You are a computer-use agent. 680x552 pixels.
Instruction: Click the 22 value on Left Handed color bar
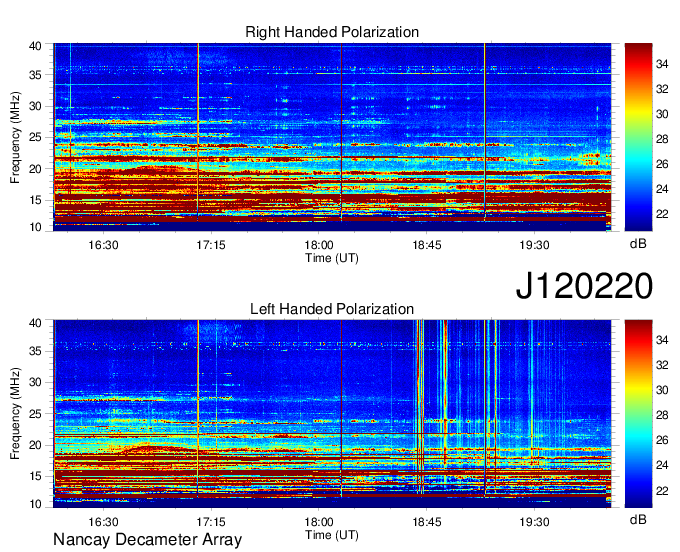pos(662,491)
